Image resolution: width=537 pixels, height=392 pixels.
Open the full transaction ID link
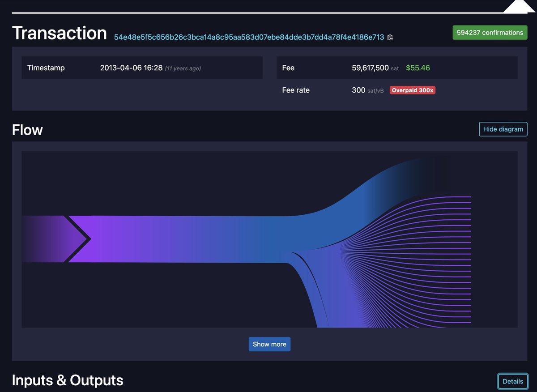point(248,37)
